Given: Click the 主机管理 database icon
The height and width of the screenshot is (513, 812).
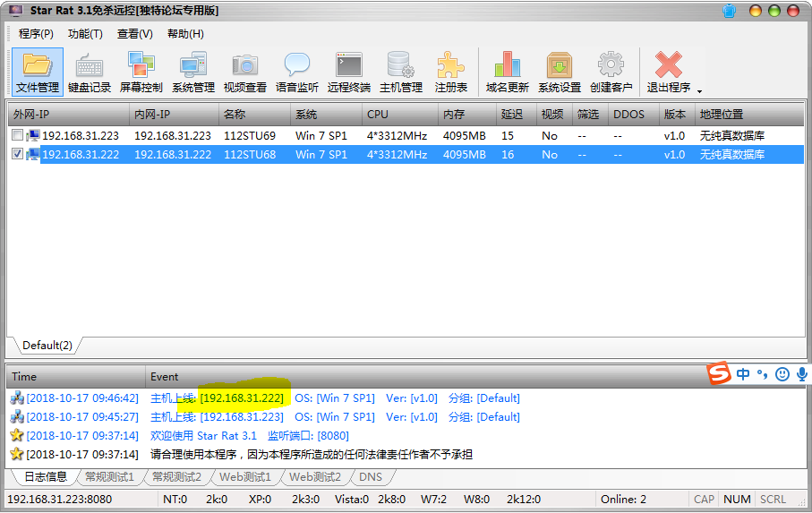Looking at the screenshot, I should (x=400, y=65).
